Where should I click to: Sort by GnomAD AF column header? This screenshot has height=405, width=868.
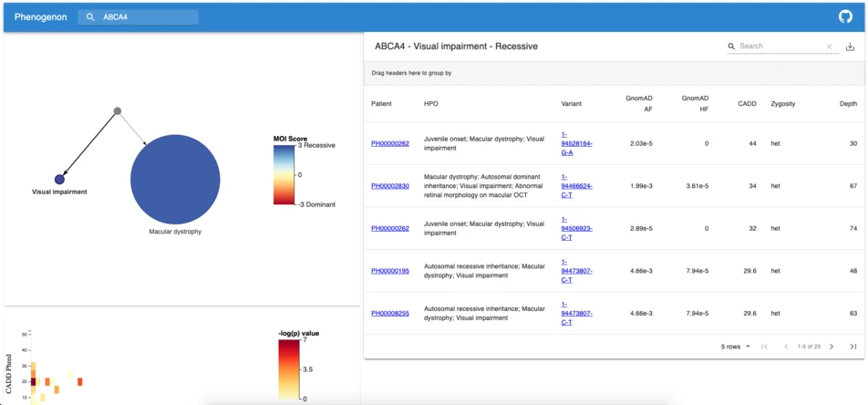pyautogui.click(x=639, y=104)
